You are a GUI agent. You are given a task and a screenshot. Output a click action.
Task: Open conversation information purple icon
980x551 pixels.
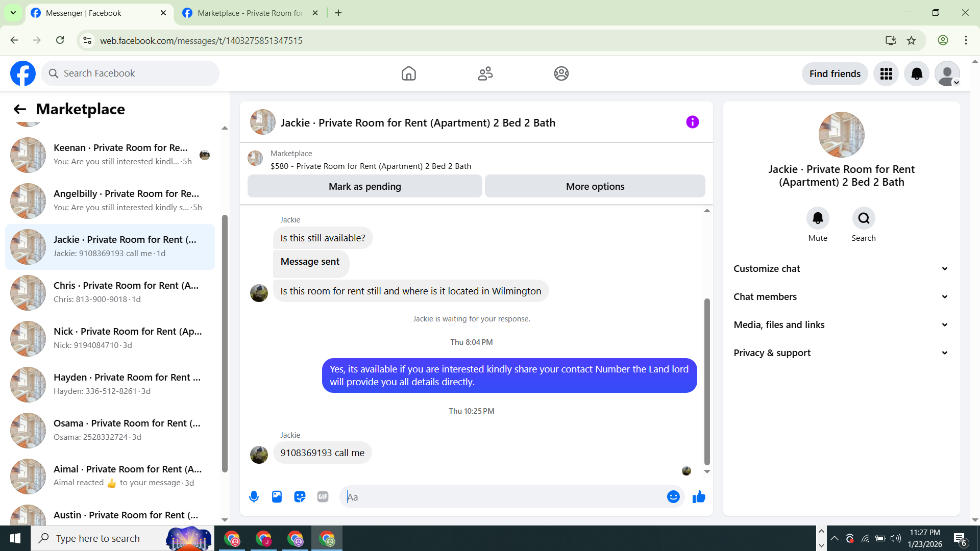(692, 122)
